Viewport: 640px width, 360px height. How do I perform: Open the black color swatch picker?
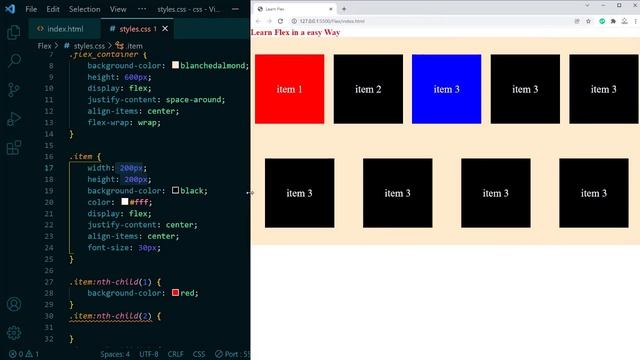click(175, 190)
